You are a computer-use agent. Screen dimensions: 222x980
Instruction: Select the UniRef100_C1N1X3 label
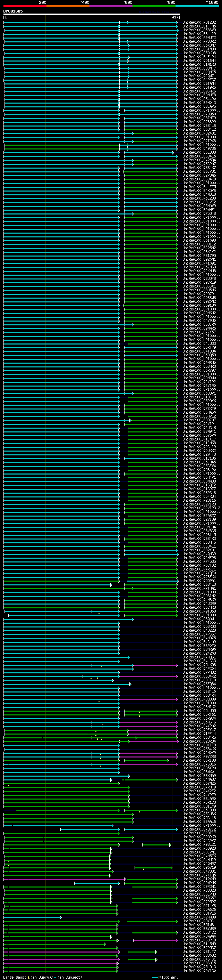(199, 65)
